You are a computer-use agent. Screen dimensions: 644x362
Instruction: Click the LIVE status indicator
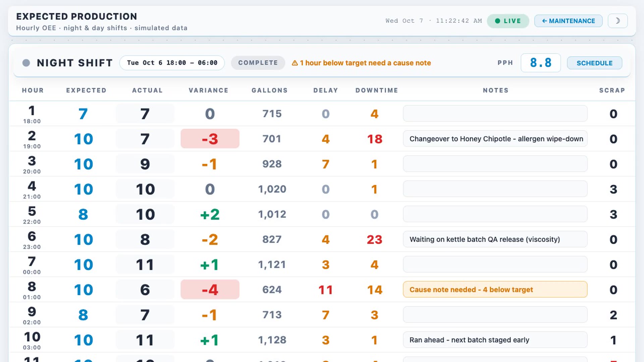pos(508,21)
